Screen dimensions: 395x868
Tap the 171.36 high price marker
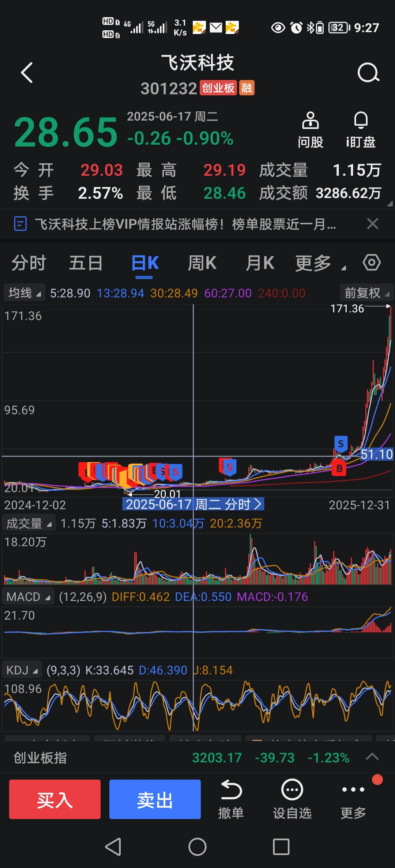click(x=347, y=309)
